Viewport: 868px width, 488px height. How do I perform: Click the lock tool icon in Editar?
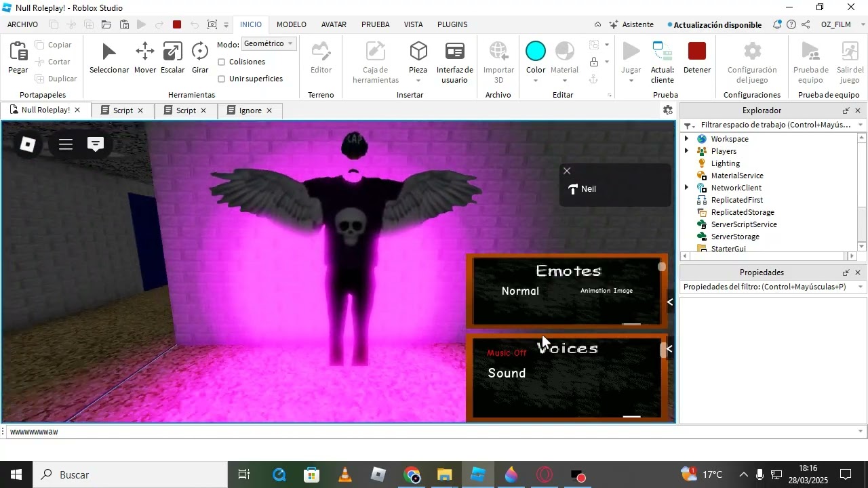click(x=594, y=62)
